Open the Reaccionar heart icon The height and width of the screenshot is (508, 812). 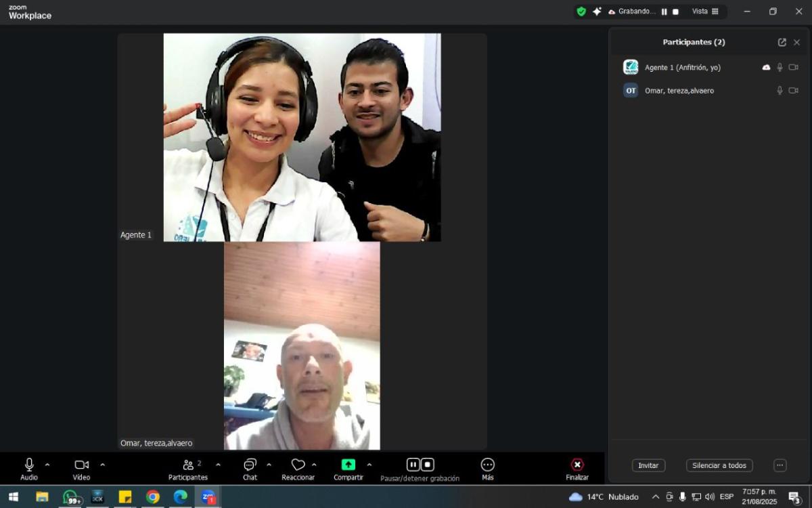point(298,465)
